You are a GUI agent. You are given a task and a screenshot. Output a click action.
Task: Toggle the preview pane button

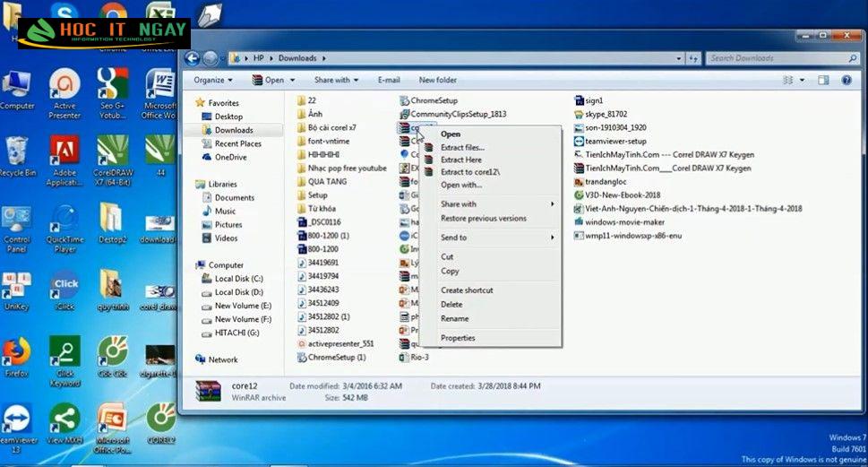tap(823, 81)
